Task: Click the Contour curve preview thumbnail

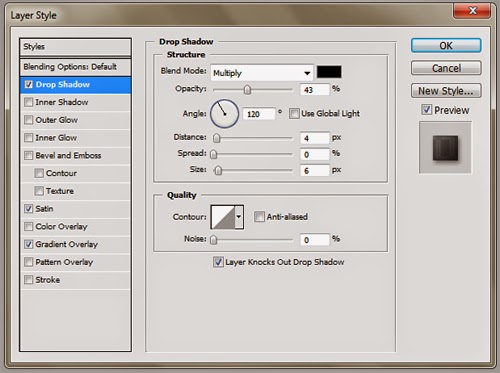Action: (x=223, y=217)
